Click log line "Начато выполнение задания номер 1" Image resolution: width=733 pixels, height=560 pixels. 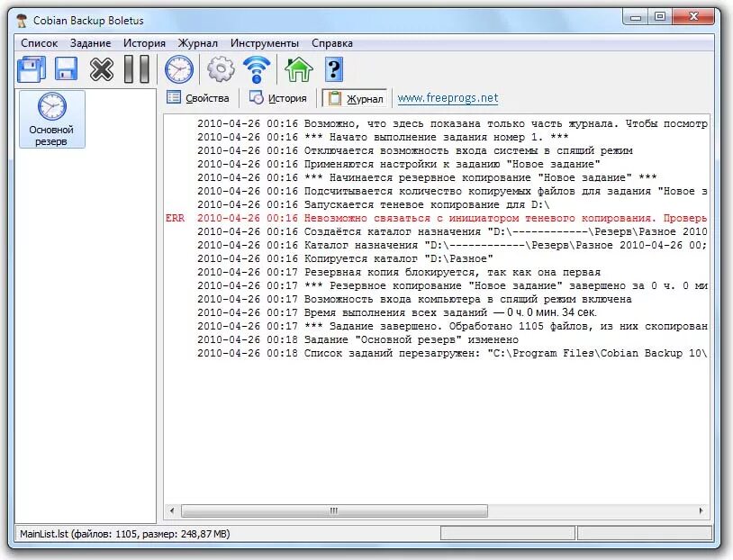tap(383, 138)
